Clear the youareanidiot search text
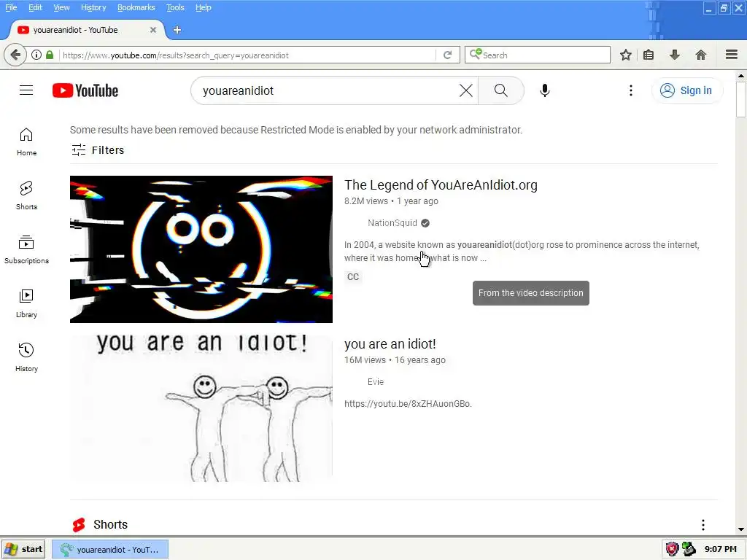The height and width of the screenshot is (560, 747). 466,90
